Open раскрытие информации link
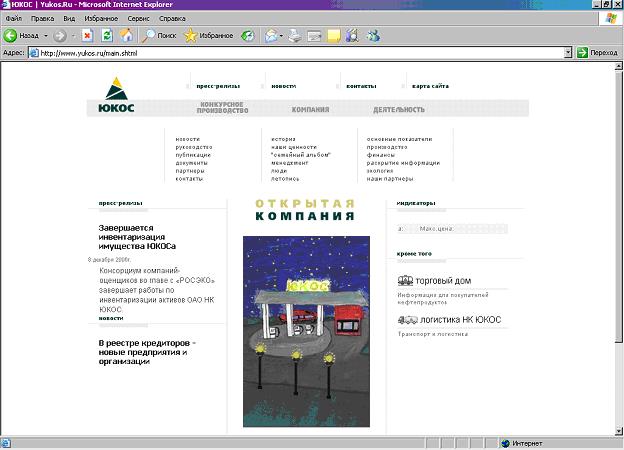This screenshot has width=624, height=450. point(404,163)
